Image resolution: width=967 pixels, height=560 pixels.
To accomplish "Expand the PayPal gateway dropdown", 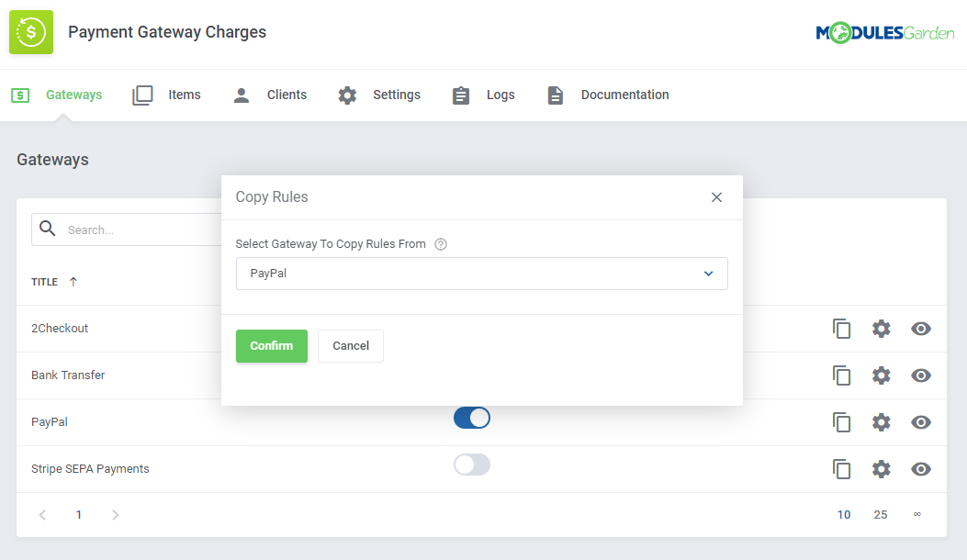I will click(x=481, y=274).
